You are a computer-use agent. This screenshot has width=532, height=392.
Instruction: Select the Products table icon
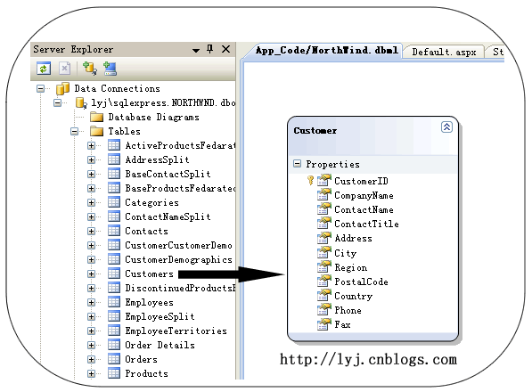114,373
